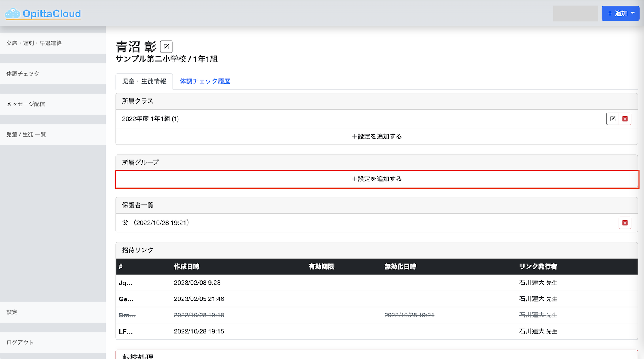Edit the 2022年度 1年1組 class setting
The width and height of the screenshot is (644, 359).
[612, 119]
